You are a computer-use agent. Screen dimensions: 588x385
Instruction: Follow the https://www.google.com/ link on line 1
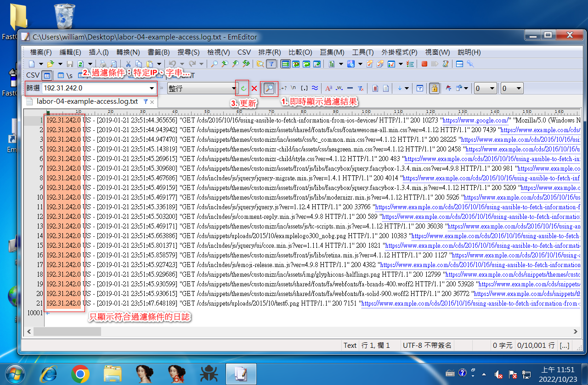click(475, 120)
